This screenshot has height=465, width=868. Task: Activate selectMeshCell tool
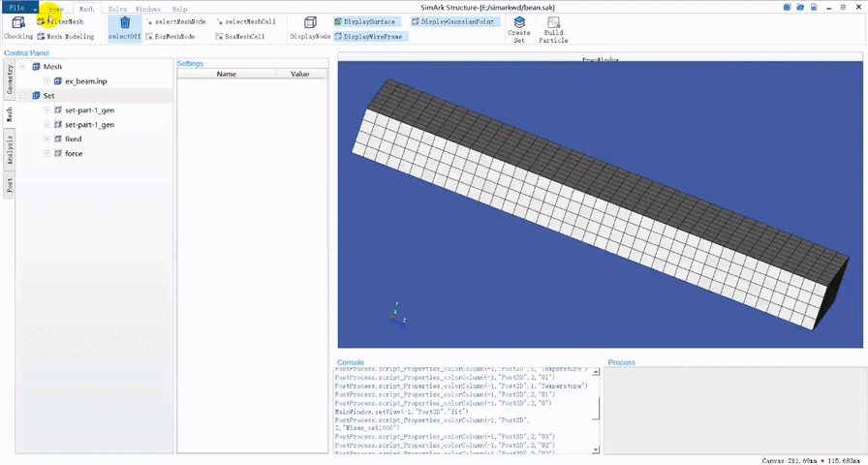point(246,21)
